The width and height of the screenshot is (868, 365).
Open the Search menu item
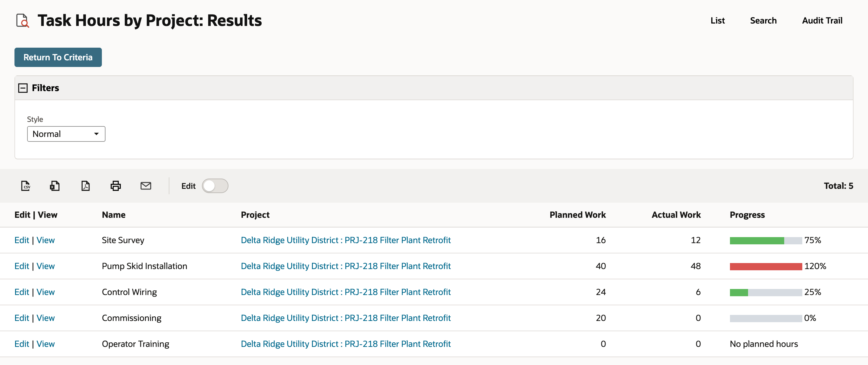click(763, 21)
